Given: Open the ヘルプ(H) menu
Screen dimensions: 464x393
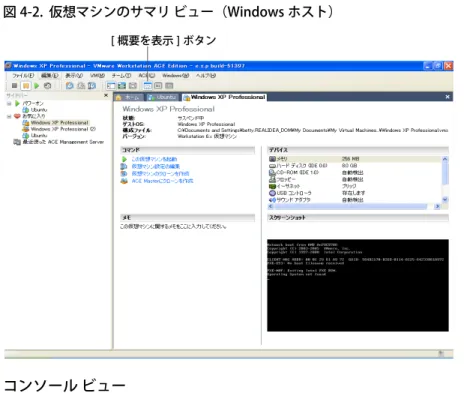Looking at the screenshot, I should pyautogui.click(x=206, y=76).
